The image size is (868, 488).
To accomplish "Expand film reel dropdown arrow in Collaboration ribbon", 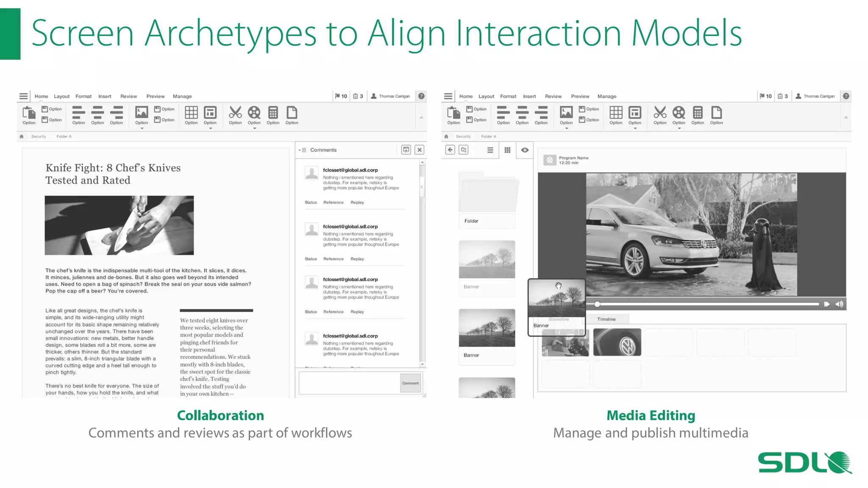I will point(254,128).
